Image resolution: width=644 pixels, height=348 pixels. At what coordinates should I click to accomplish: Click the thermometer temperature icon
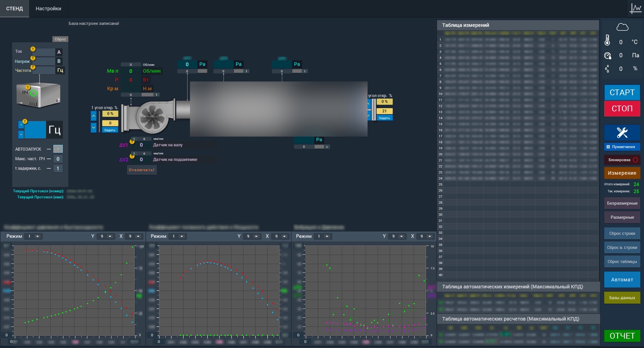607,41
